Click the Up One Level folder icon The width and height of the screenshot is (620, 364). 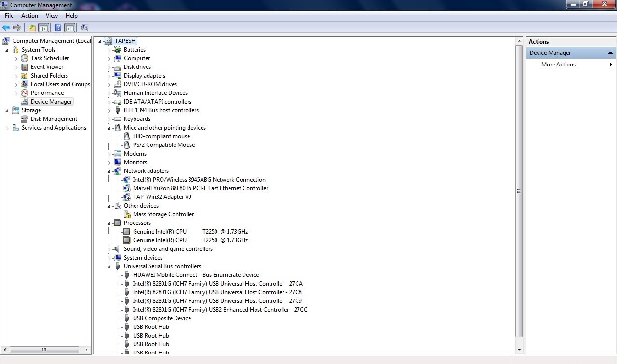click(32, 27)
